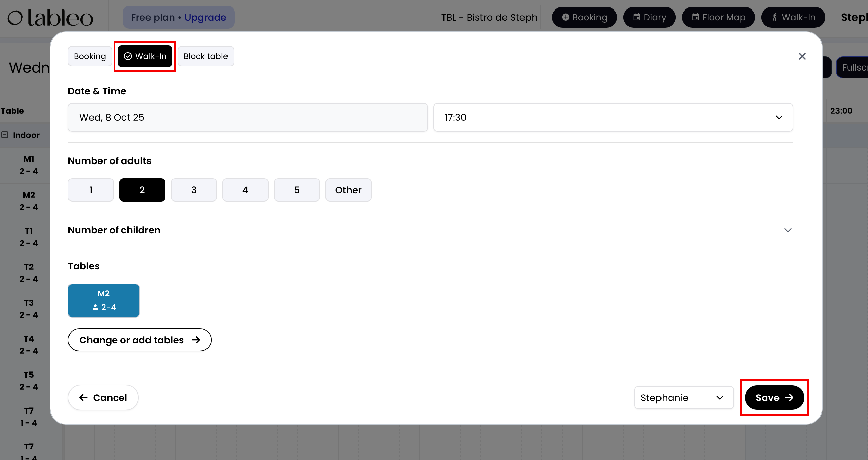
Task: Click the Upgrade link
Action: point(205,17)
